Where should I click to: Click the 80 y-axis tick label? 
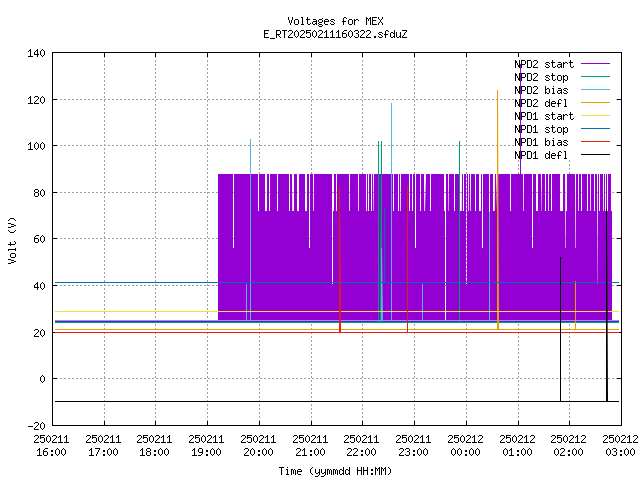[x=39, y=193]
